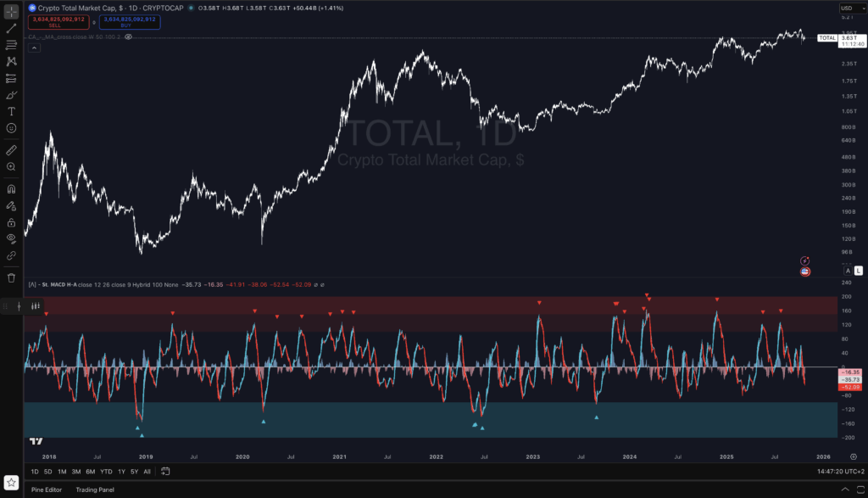The image size is (868, 498).
Task: Open the Trading Panel tab
Action: (x=95, y=490)
